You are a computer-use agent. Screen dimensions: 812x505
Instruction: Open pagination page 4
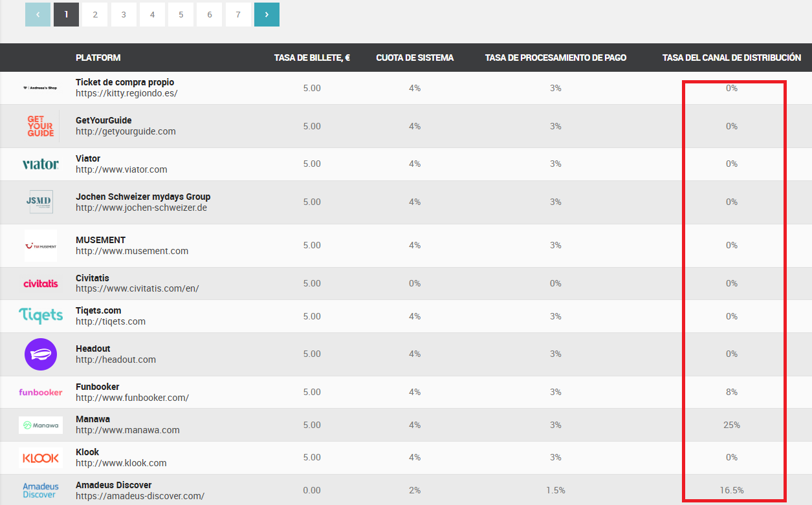tap(152, 14)
